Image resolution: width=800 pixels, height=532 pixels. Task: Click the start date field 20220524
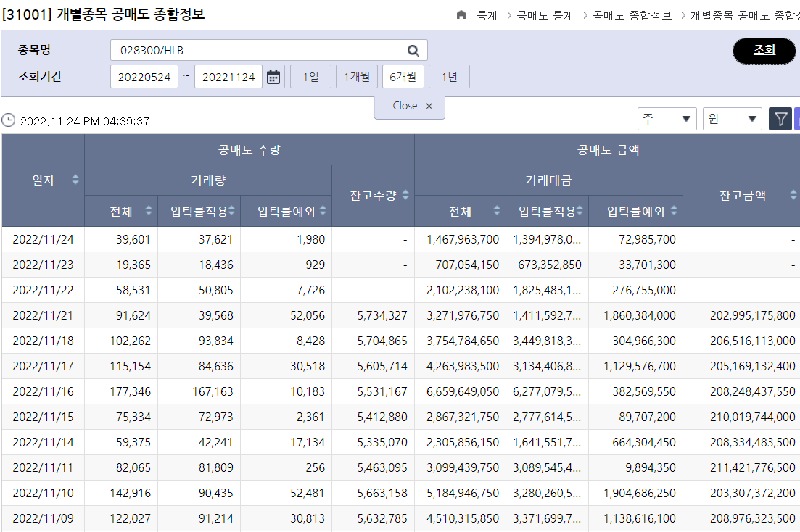144,77
